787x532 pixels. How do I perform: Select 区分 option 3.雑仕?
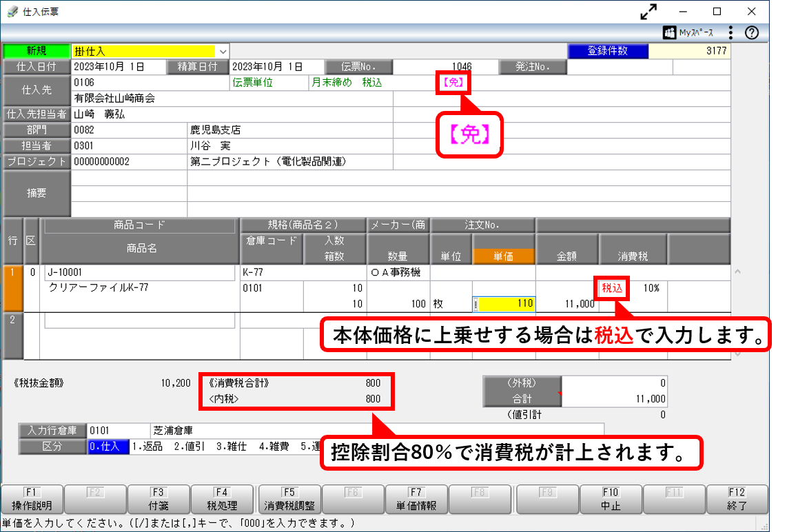pyautogui.click(x=232, y=447)
